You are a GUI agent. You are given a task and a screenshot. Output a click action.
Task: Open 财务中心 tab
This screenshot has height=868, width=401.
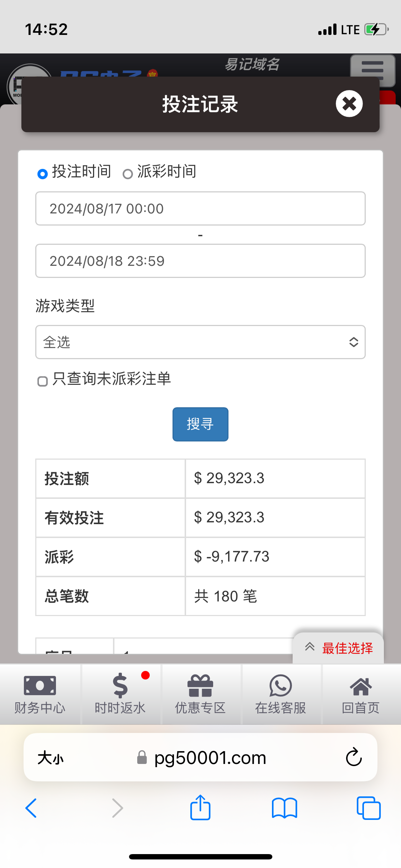[40, 694]
